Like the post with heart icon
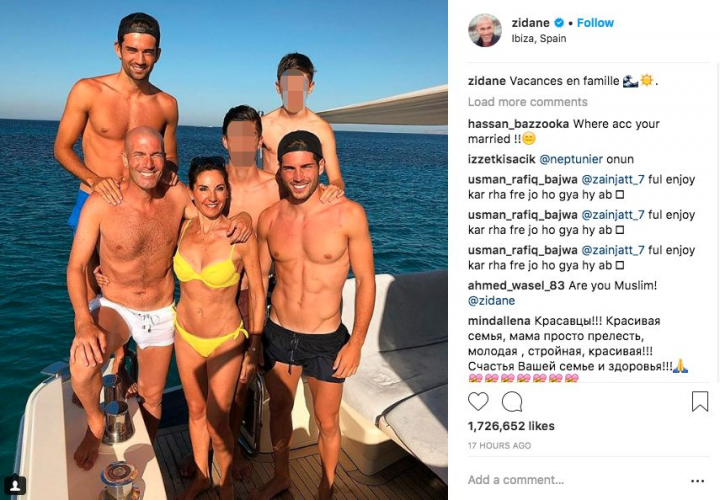Image resolution: width=720 pixels, height=500 pixels. 478,402
